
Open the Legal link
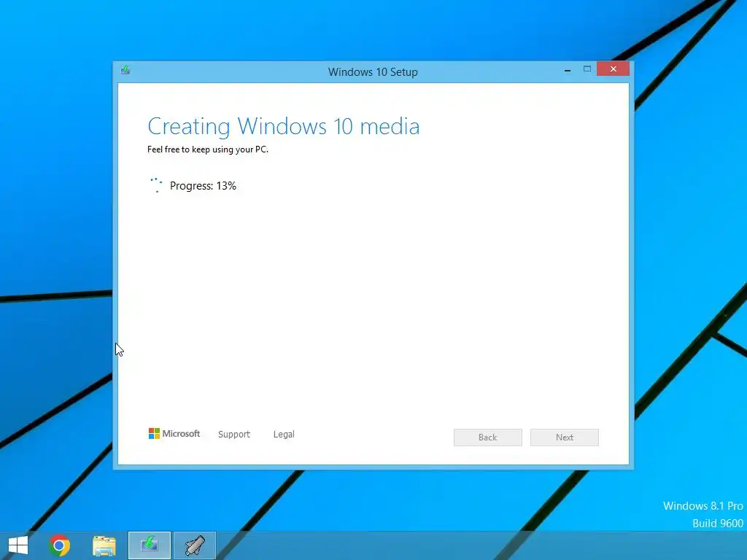click(284, 435)
